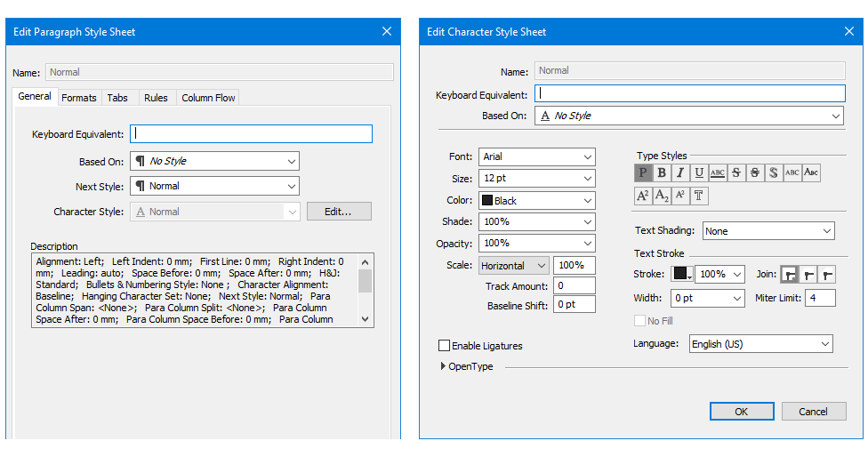This screenshot has width=868, height=457.
Task: Select the Round join icon
Action: click(808, 275)
